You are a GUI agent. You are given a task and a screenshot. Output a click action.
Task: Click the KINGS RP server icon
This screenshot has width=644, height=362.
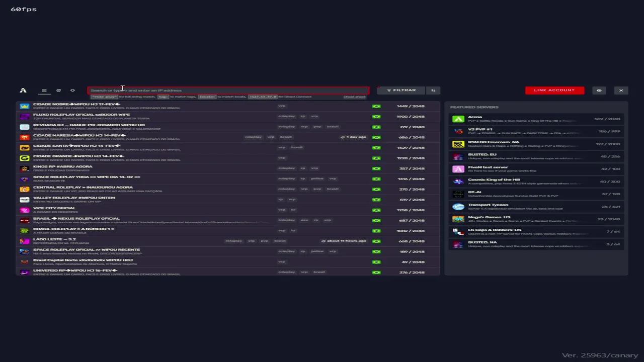[x=24, y=168]
